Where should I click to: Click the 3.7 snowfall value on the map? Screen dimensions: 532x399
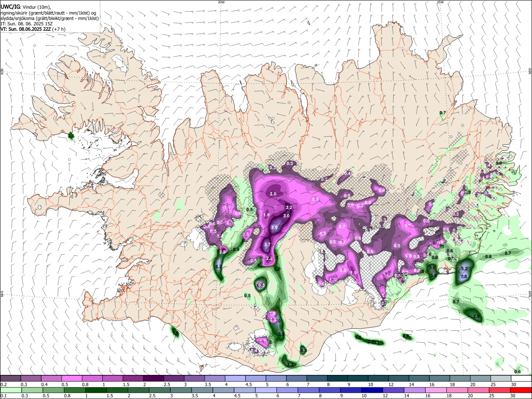267,245
